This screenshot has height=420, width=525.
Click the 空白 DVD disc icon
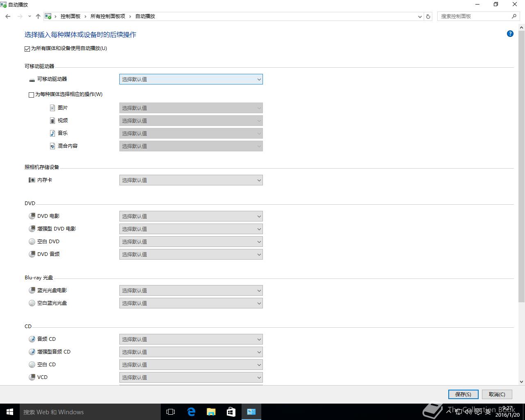point(32,242)
